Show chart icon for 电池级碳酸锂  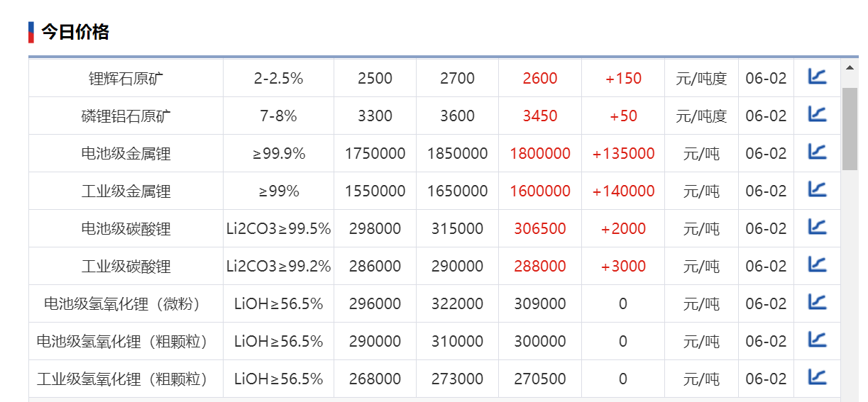(818, 227)
